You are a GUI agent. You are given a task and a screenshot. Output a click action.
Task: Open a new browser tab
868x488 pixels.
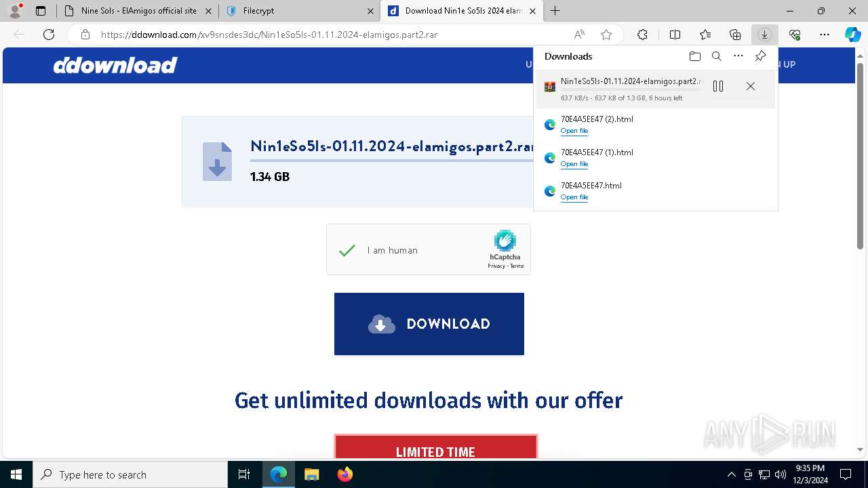click(555, 11)
